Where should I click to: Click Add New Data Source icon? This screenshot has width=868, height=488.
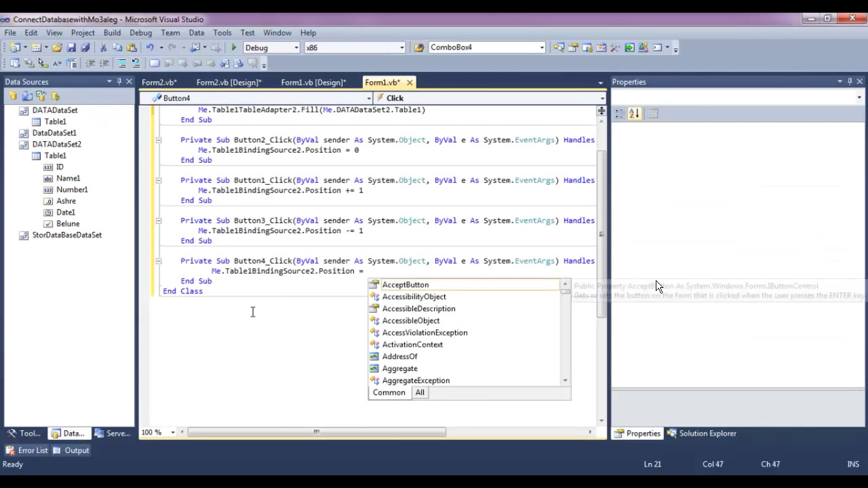point(13,97)
